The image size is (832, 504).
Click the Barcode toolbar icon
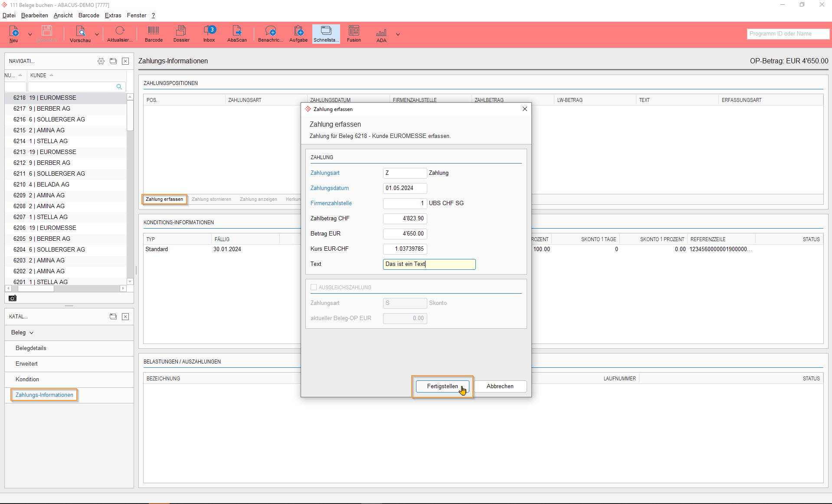154,34
